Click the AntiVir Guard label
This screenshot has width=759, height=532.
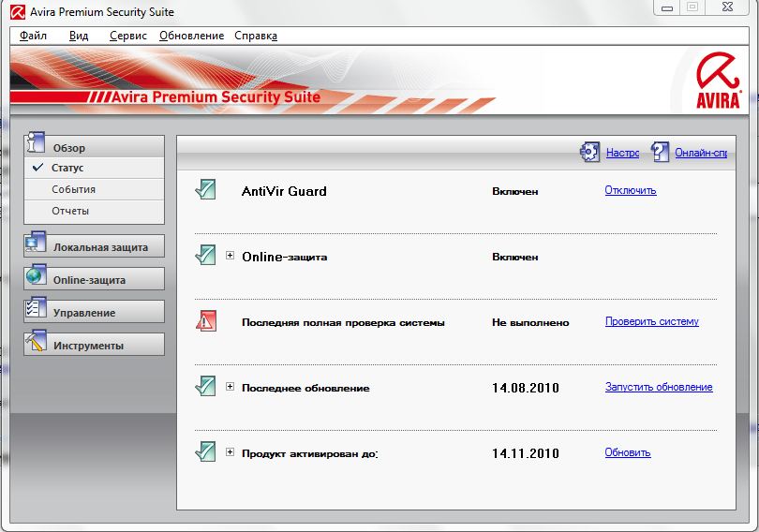click(284, 191)
